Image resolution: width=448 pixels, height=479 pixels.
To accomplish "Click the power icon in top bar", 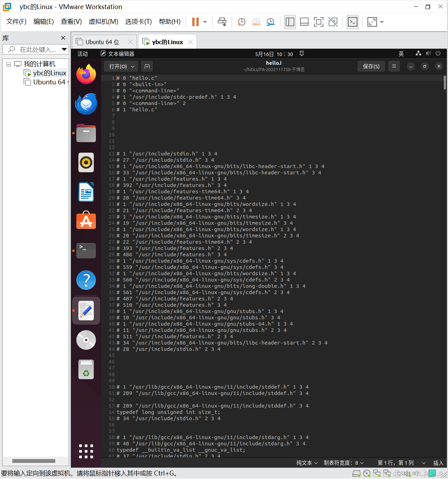I will tap(438, 53).
